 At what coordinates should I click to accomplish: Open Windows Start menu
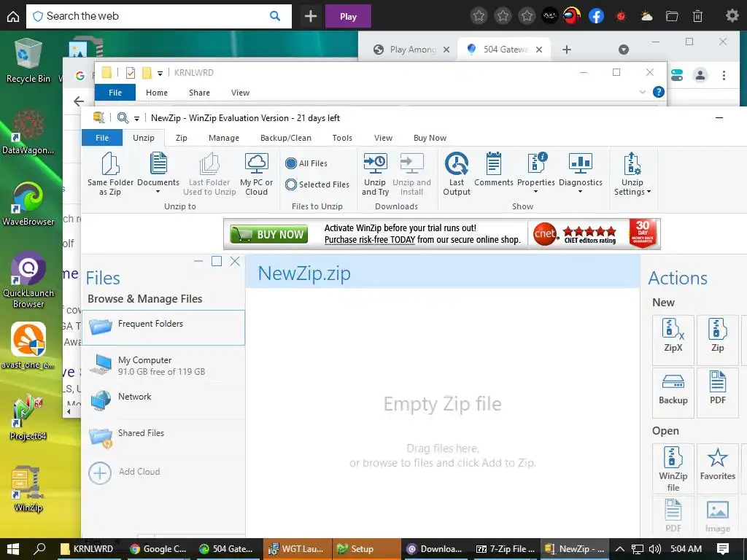pos(13,549)
